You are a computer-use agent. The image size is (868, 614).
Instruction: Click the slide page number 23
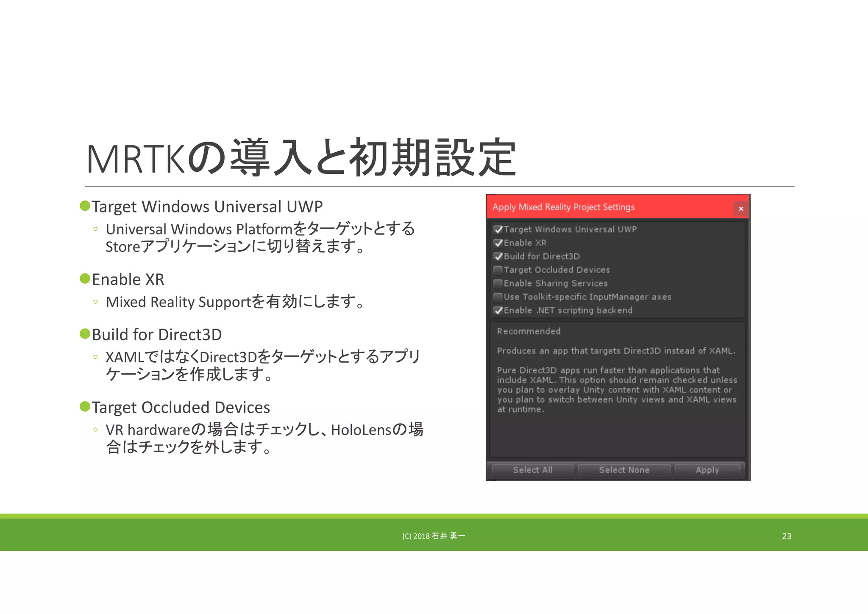(x=787, y=536)
